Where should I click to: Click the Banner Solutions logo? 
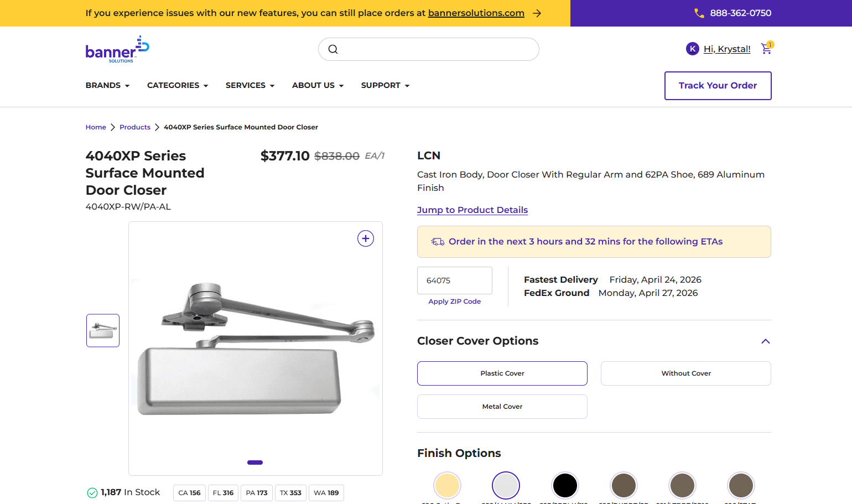point(117,49)
